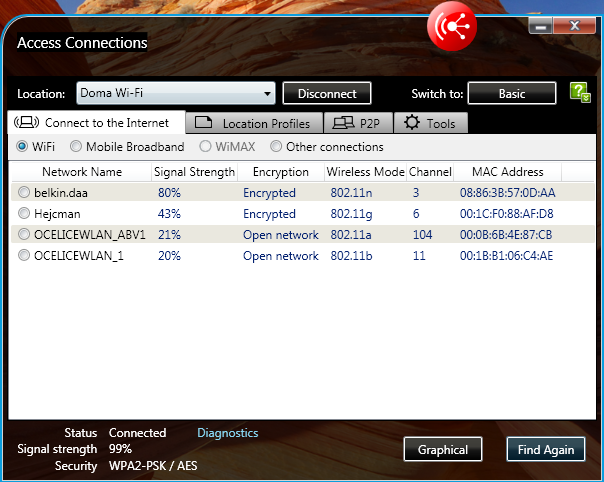Select the Other connections radio button
The image size is (604, 482).
[x=276, y=147]
